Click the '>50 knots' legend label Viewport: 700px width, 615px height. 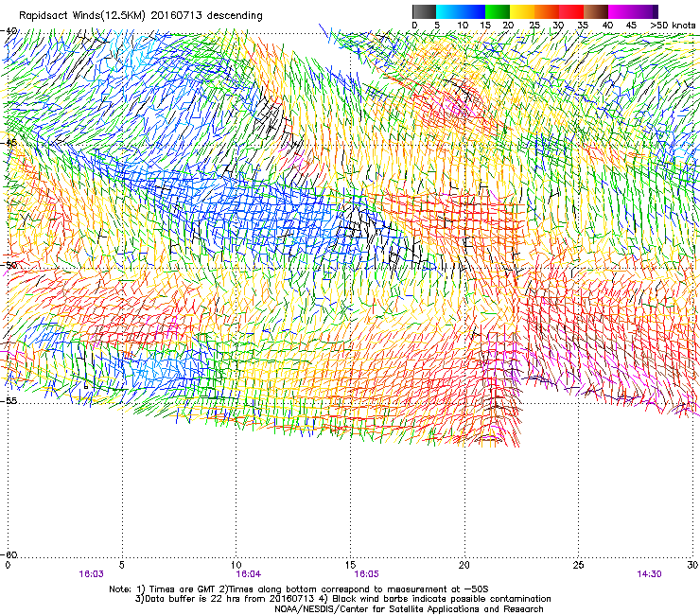pos(673,26)
